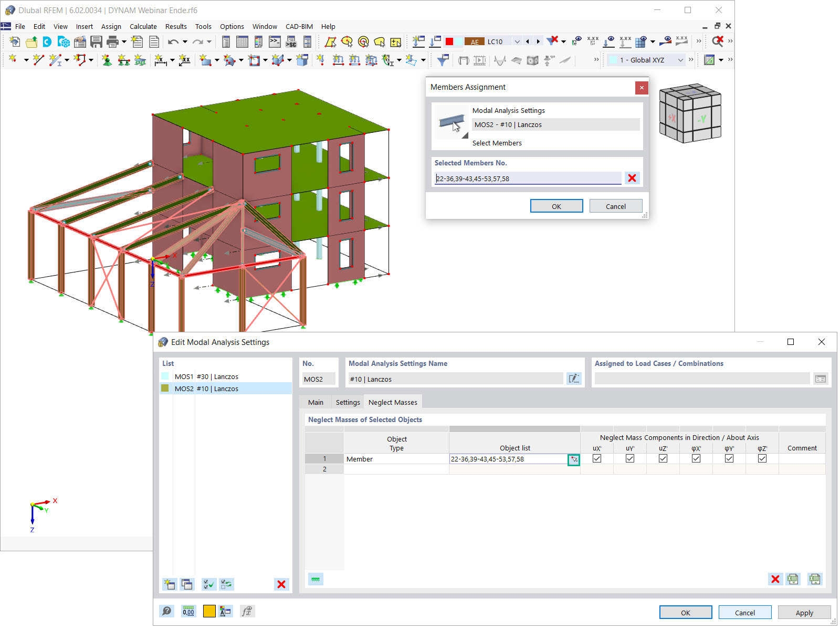Switch to the Settings tab
The width and height of the screenshot is (840, 630).
click(348, 402)
